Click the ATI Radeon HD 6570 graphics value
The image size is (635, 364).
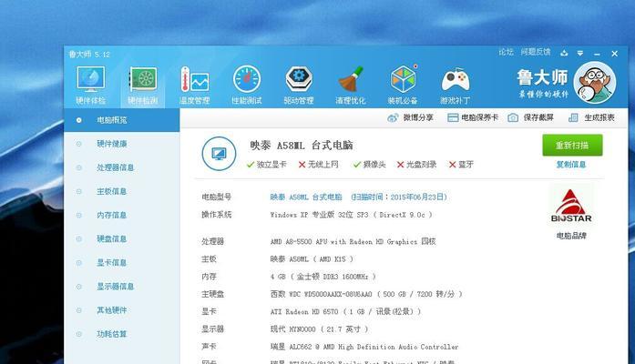click(345, 311)
